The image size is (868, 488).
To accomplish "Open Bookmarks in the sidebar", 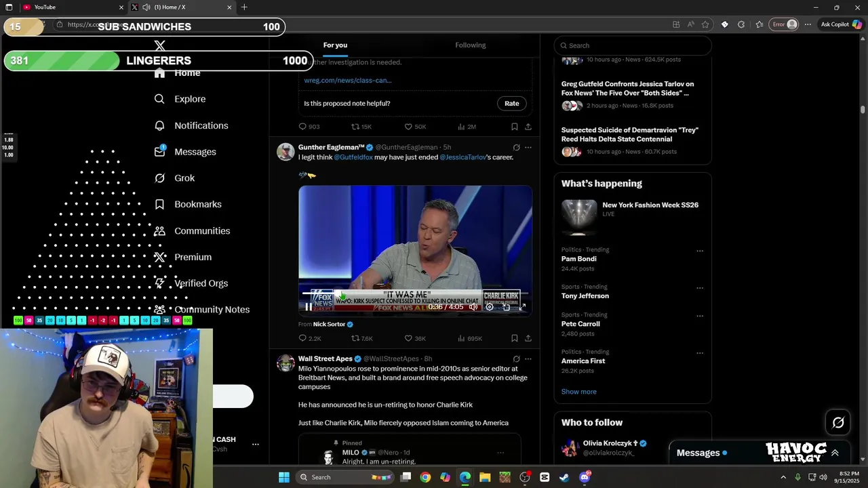I will pos(188,204).
